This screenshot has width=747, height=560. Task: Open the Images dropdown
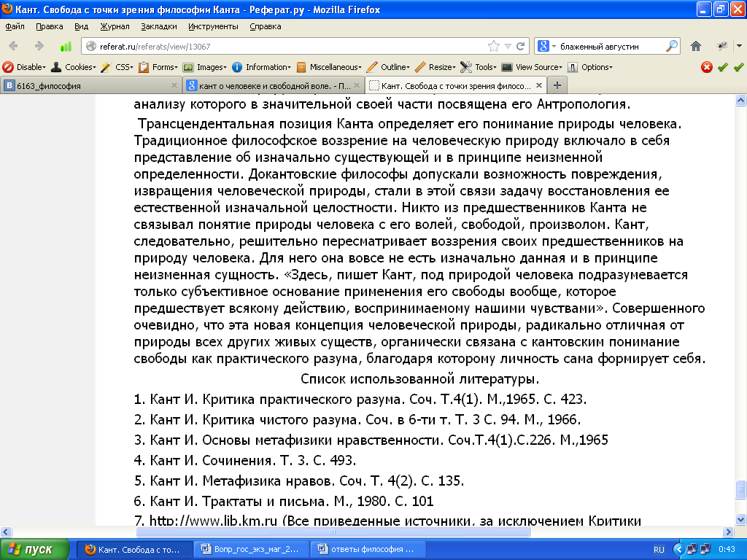point(205,67)
